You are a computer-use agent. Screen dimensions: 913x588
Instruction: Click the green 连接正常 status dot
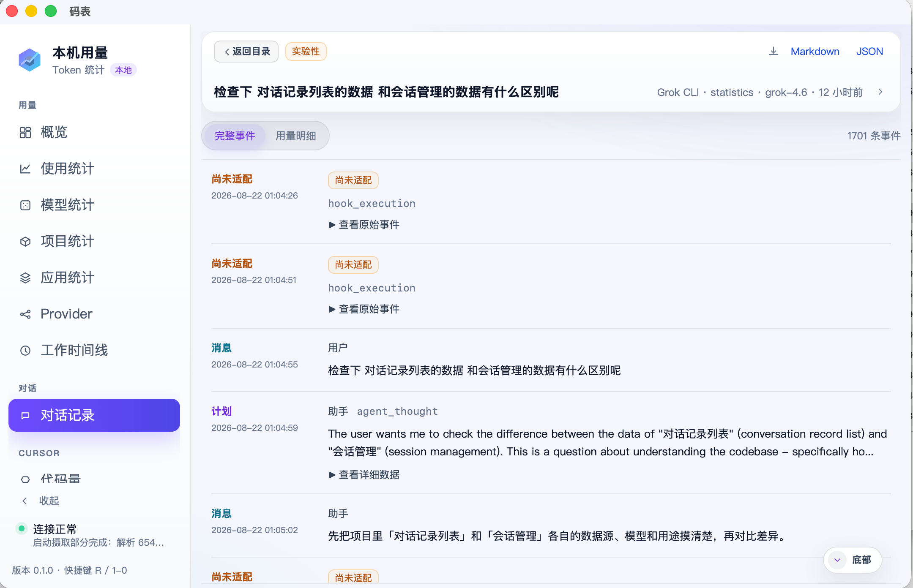click(21, 528)
